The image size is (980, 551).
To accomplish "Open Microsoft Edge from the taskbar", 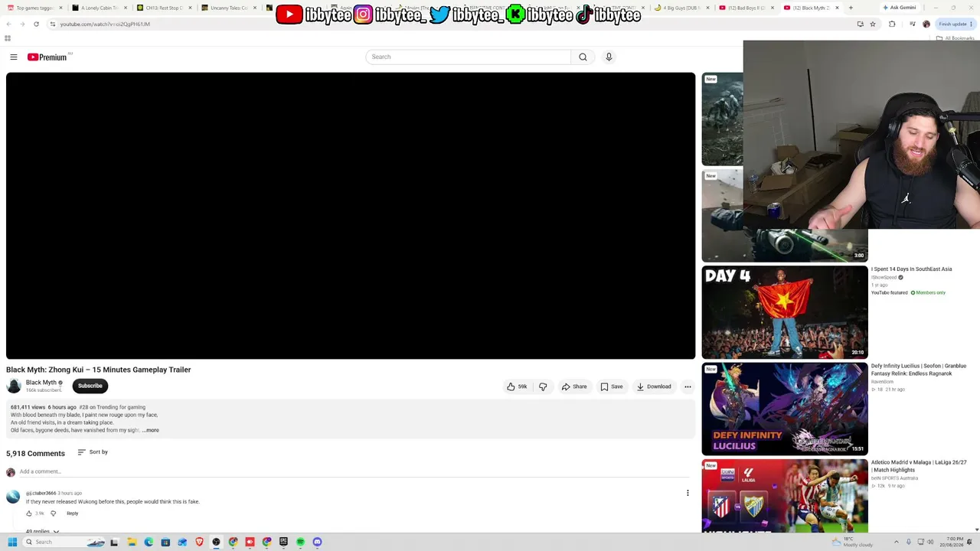I will click(x=149, y=542).
